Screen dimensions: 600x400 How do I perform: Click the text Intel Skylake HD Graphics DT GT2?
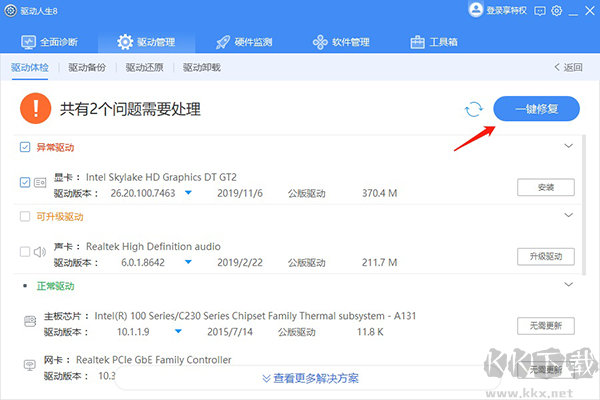(x=161, y=177)
